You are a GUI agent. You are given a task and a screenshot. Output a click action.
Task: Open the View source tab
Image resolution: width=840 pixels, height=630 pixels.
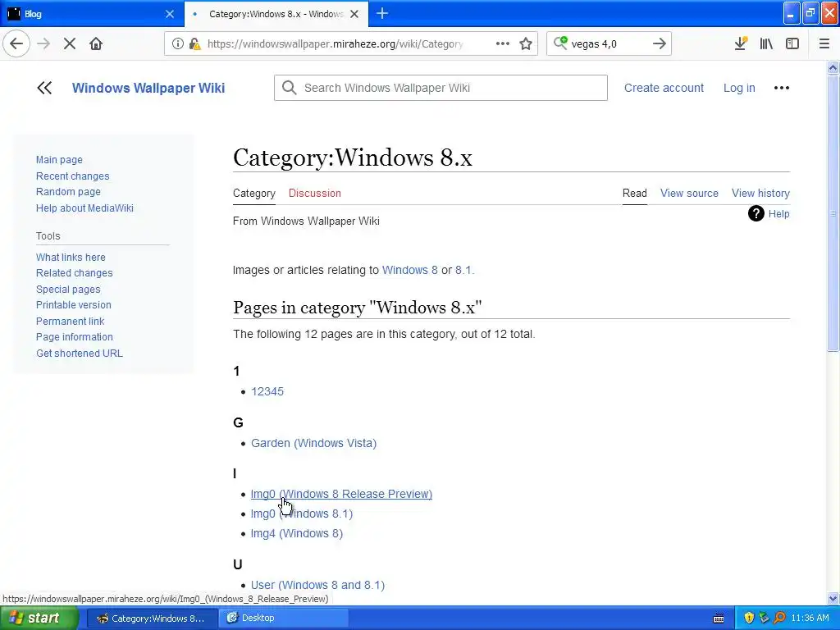[x=689, y=194]
